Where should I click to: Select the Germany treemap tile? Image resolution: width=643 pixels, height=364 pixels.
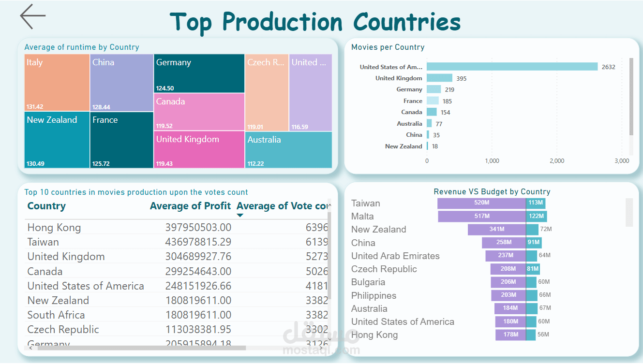coord(199,73)
